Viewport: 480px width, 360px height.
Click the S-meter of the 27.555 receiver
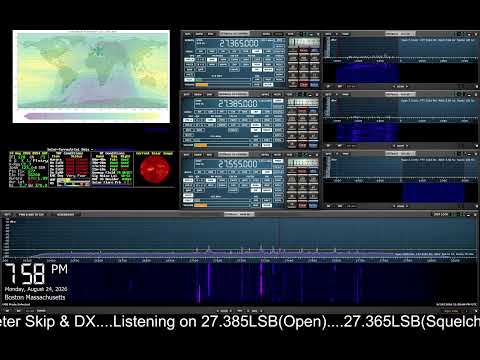(303, 163)
